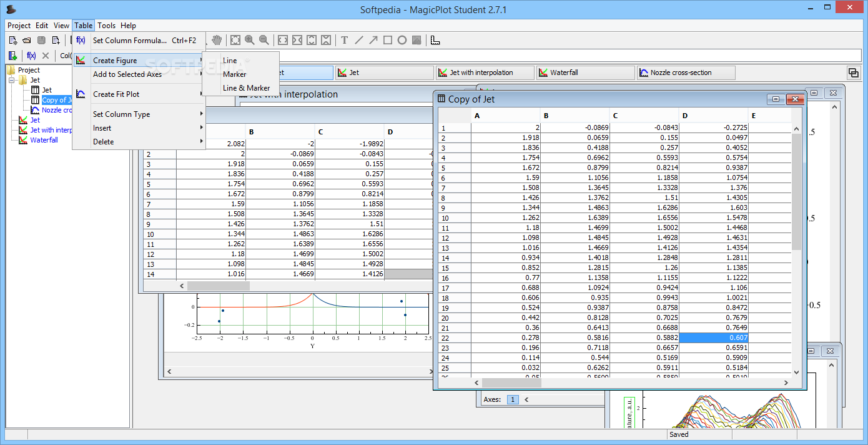Click the add column icon on formula bar

(x=12, y=56)
